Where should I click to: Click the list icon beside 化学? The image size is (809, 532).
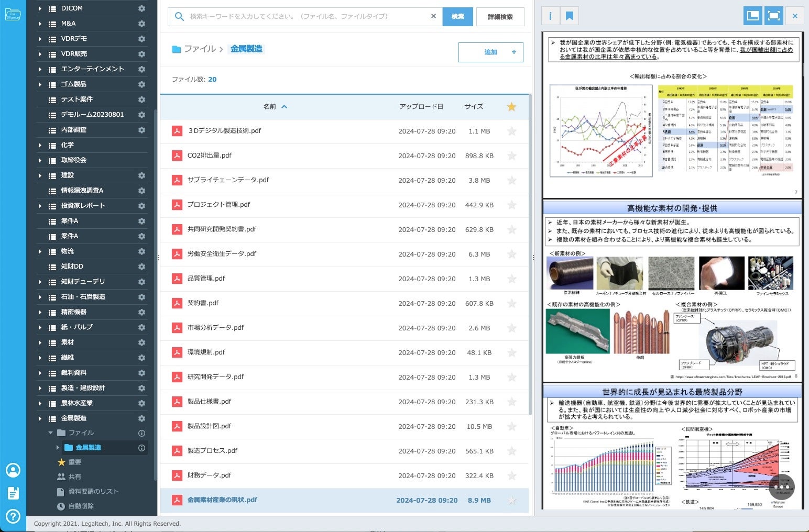tap(52, 146)
